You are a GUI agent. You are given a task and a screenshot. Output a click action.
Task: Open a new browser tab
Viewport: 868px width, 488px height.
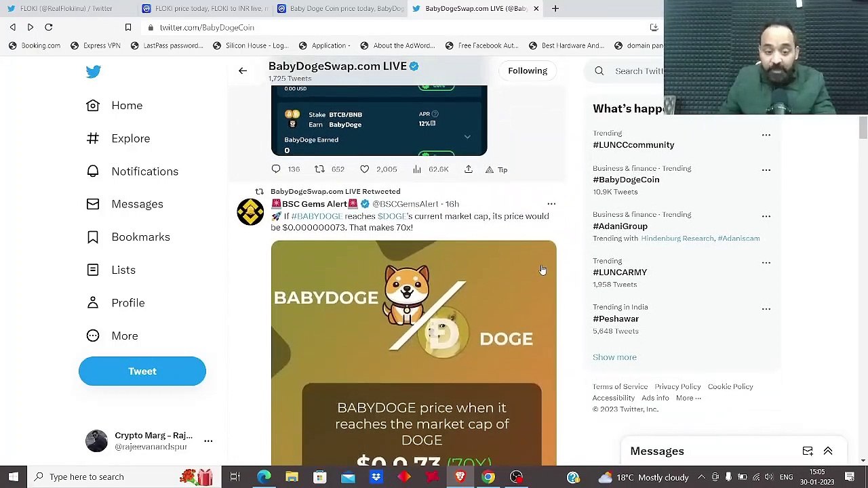555,9
